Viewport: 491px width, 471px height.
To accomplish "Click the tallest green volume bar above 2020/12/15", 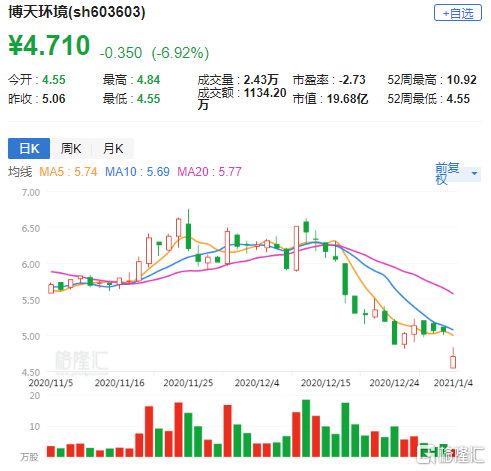I will click(x=306, y=428).
